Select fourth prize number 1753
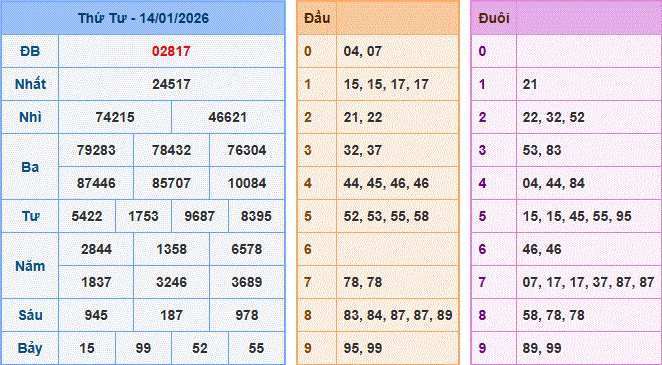 point(143,216)
